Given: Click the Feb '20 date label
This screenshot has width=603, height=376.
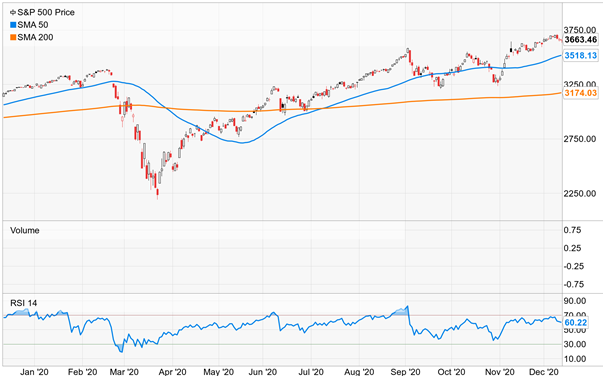Looking at the screenshot, I should pos(82,372).
